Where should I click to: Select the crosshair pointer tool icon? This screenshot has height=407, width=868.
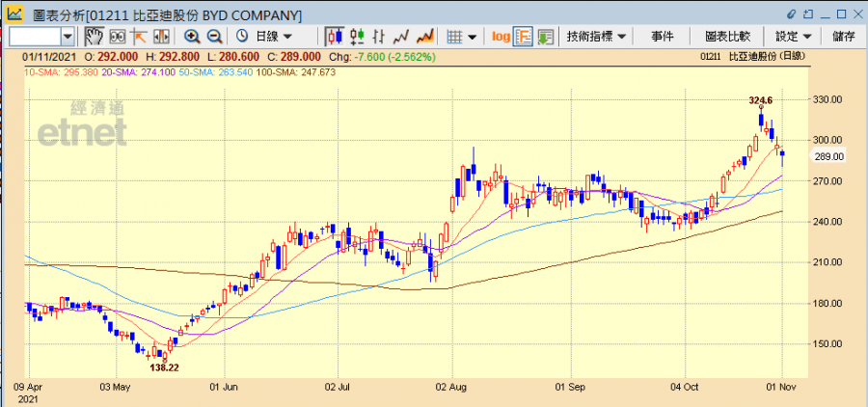point(139,36)
